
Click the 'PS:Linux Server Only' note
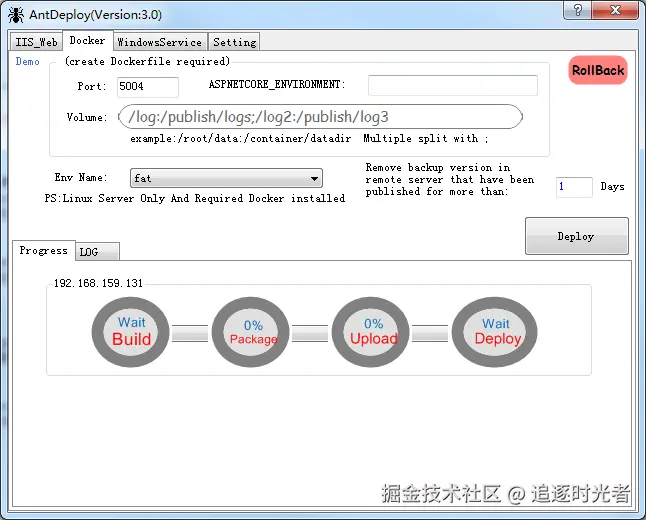click(194, 198)
